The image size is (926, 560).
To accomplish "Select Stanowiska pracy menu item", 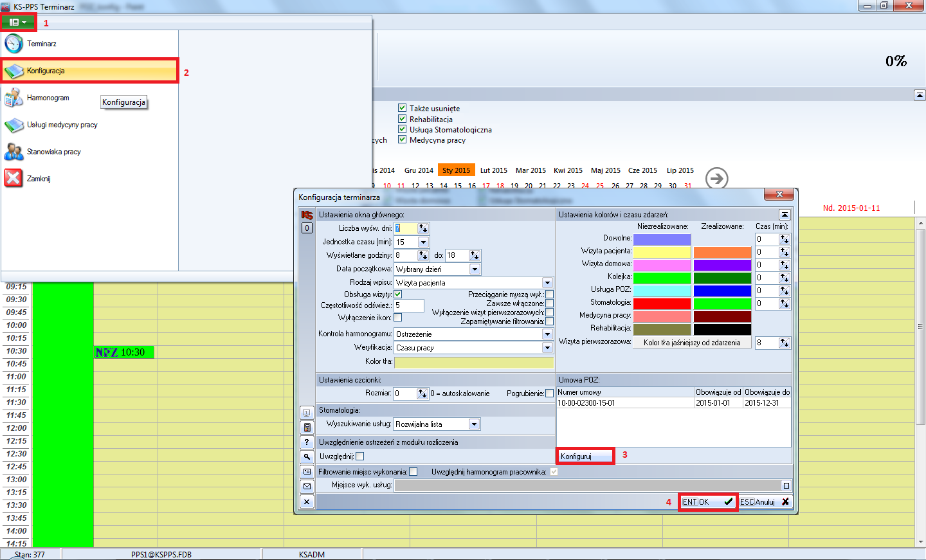I will click(x=90, y=152).
